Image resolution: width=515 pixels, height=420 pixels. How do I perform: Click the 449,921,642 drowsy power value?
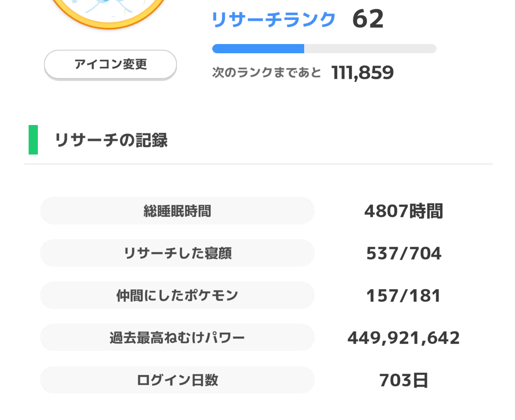tap(404, 338)
